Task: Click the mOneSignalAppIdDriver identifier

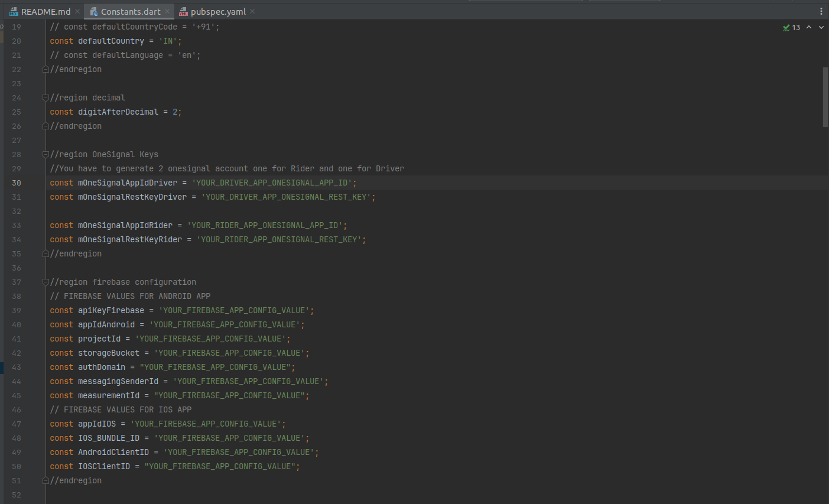Action: pos(128,183)
